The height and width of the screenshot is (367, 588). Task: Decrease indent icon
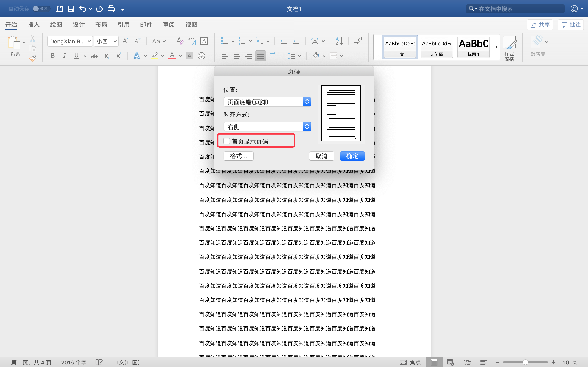tap(284, 41)
